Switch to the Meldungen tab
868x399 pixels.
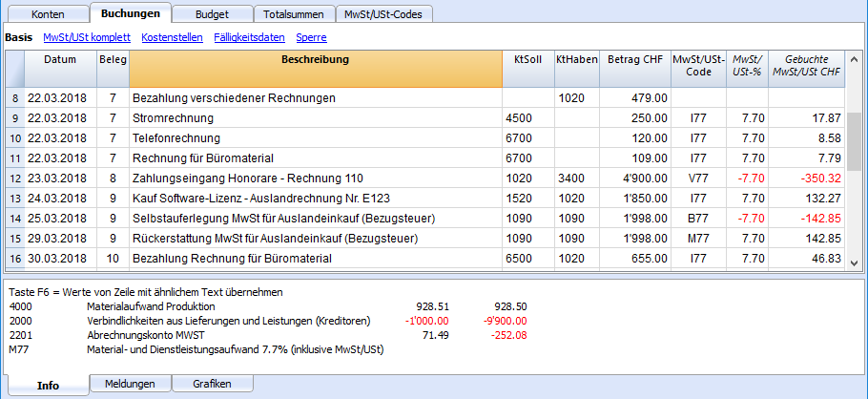pos(130,384)
